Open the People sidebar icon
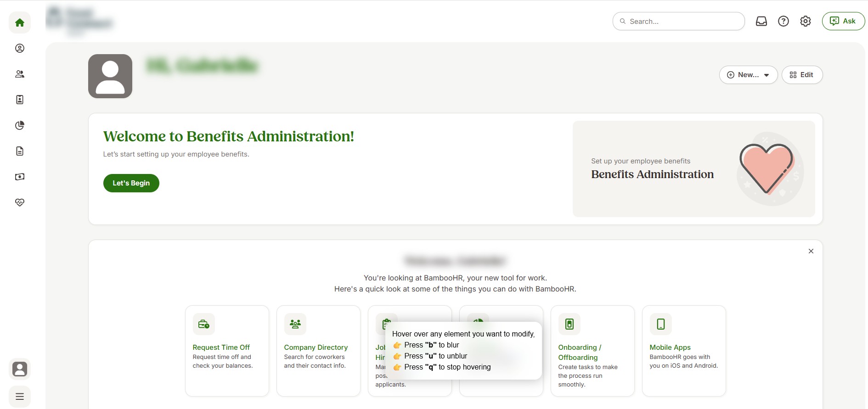Viewport: 868px width, 409px height. tap(20, 74)
